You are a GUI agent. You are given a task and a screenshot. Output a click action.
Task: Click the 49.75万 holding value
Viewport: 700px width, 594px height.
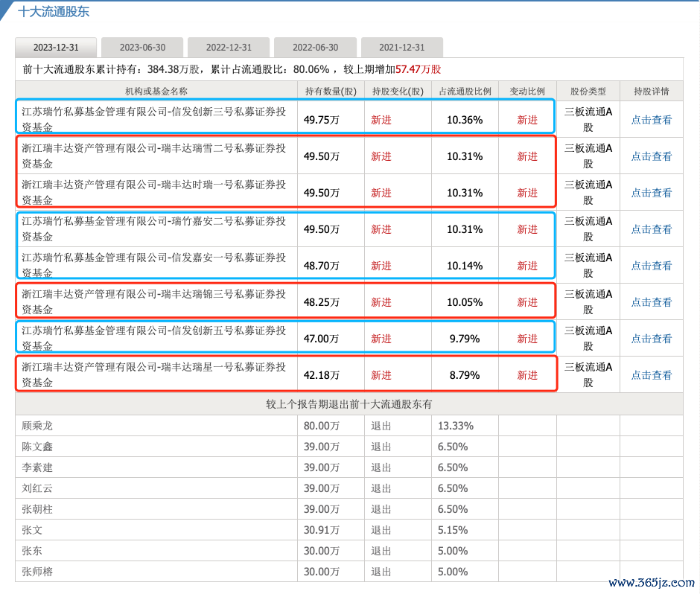[322, 120]
